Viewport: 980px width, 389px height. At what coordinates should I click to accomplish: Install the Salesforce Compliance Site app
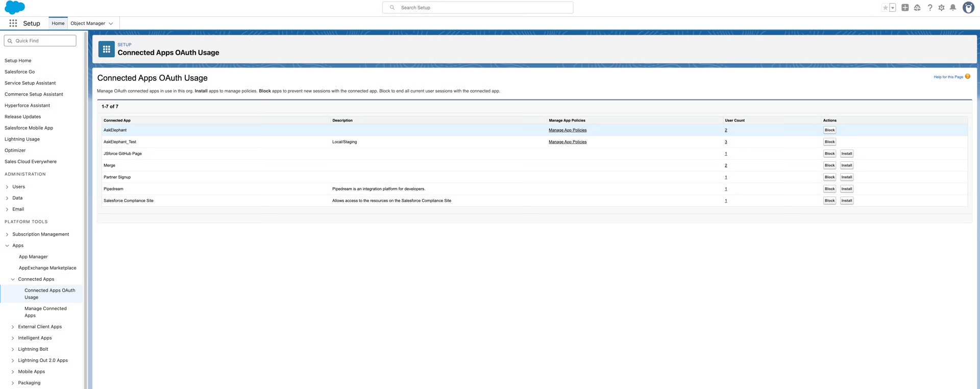tap(847, 201)
